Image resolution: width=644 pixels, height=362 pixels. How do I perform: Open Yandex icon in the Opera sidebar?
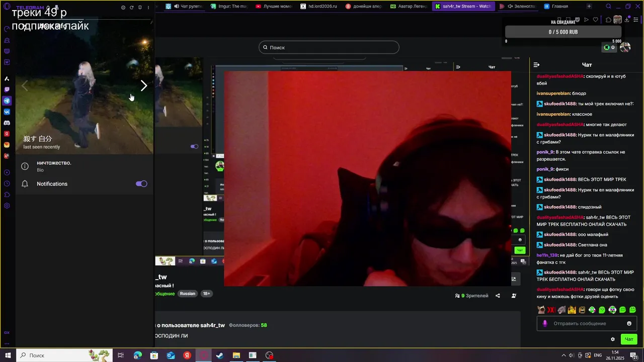pos(7,134)
